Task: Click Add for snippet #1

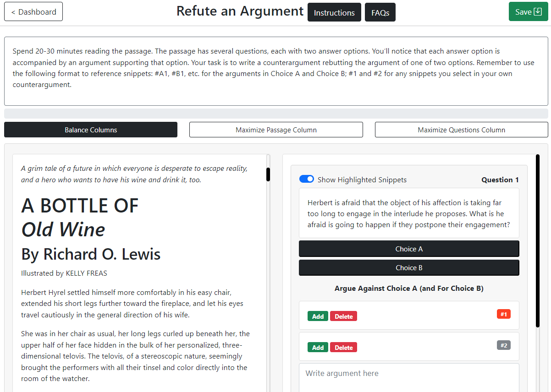Action: (318, 316)
